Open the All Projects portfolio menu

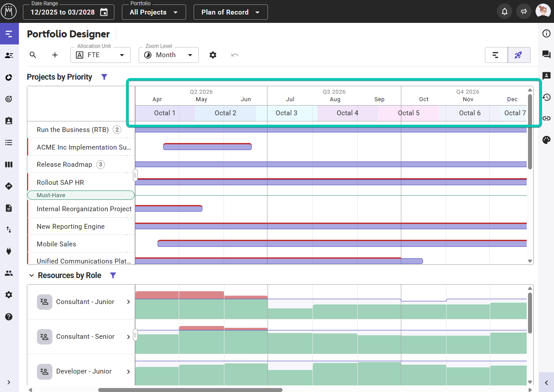[x=154, y=12]
